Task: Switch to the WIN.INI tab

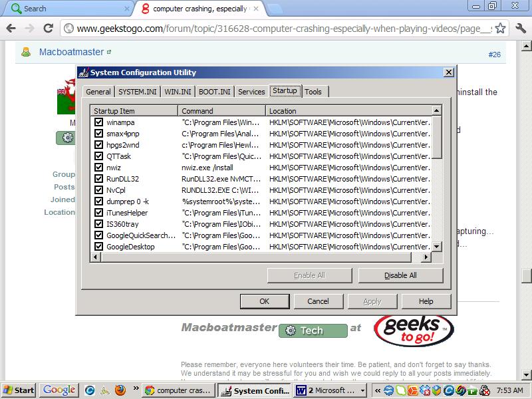Action: (x=178, y=92)
